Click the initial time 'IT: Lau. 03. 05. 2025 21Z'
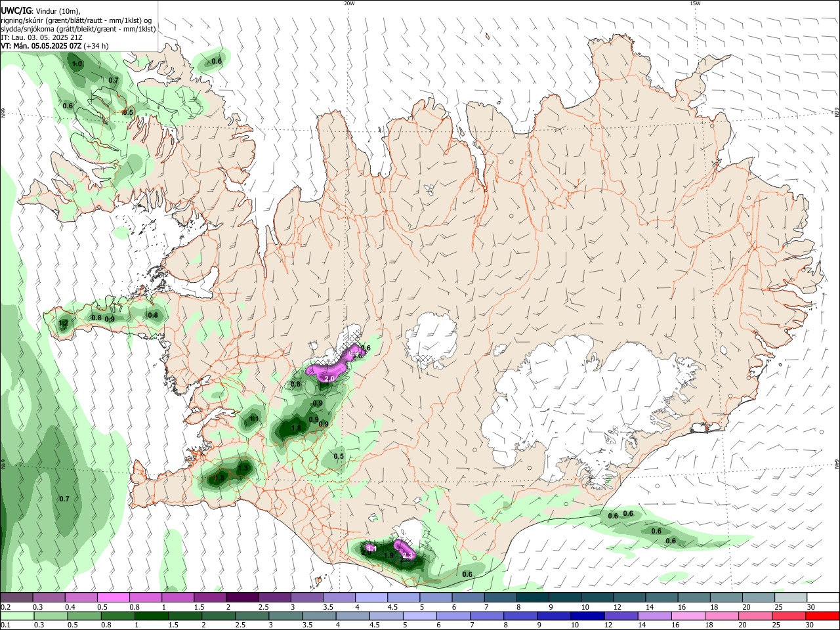The image size is (840, 630). point(42,37)
